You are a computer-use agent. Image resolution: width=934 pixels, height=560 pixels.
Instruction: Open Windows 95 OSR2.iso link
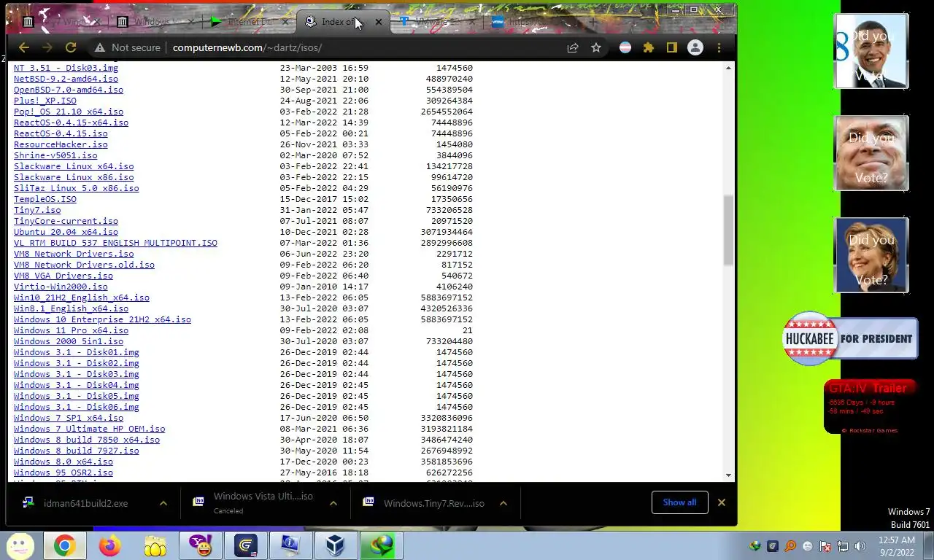click(x=63, y=472)
